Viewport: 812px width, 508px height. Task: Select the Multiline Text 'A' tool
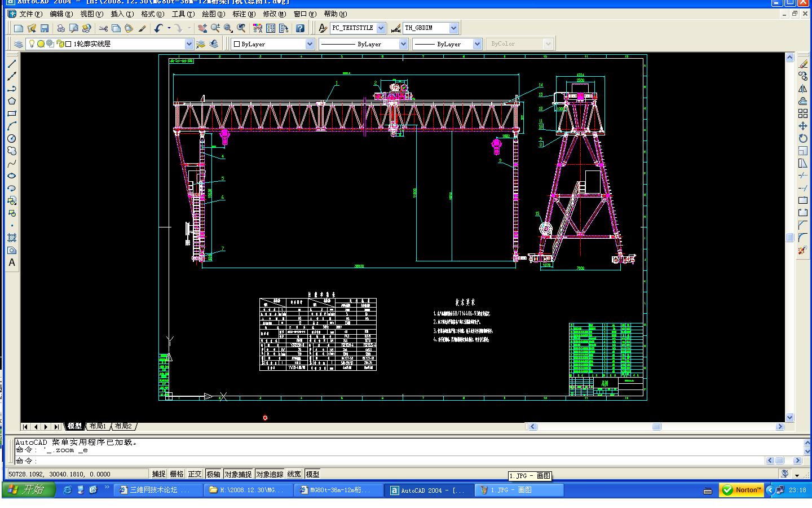click(11, 262)
